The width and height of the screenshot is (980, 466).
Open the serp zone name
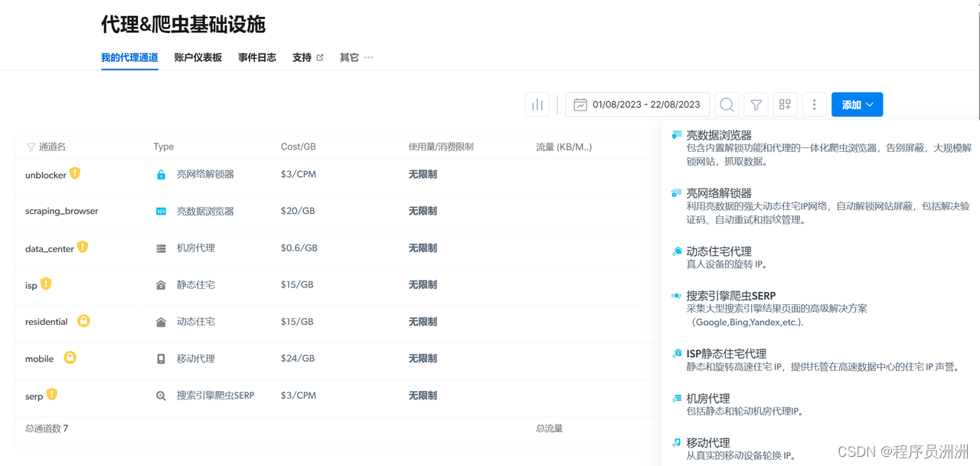(34, 396)
